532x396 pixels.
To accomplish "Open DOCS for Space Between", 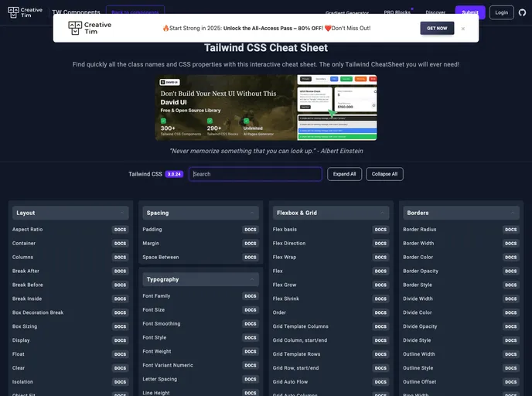I will click(251, 258).
